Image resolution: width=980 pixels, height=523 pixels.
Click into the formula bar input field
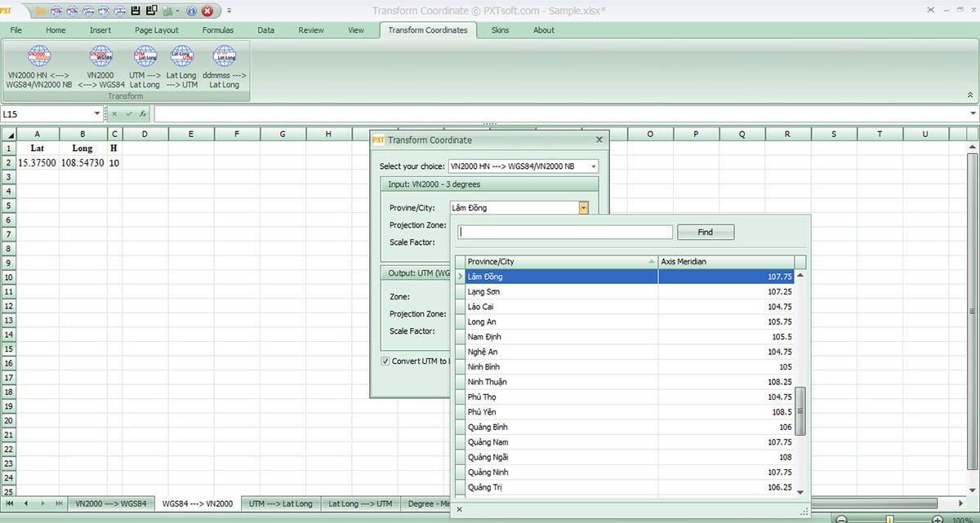[560, 114]
